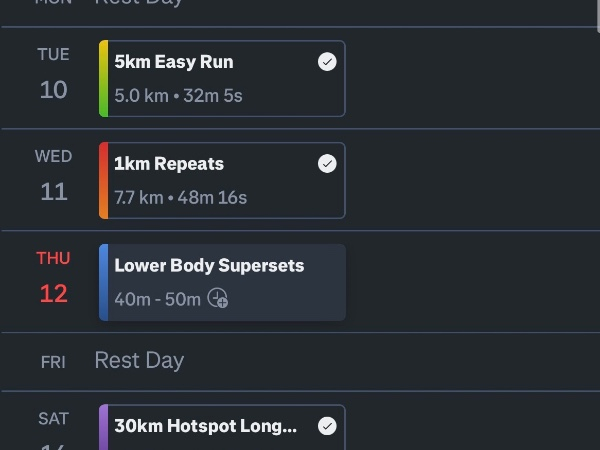
Task: Select the Lower Body Supersets workout title
Action: pyautogui.click(x=209, y=266)
